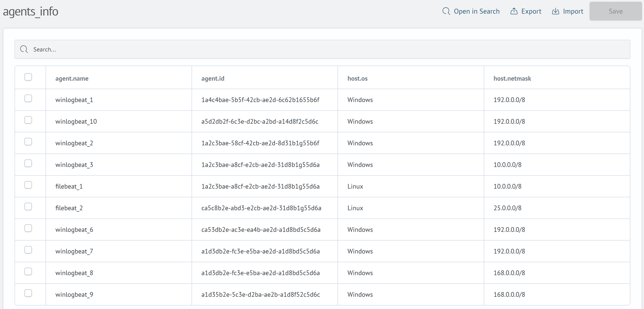The height and width of the screenshot is (309, 644).
Task: Select the checkbox for winlogbeat_1
Action: pyautogui.click(x=28, y=98)
